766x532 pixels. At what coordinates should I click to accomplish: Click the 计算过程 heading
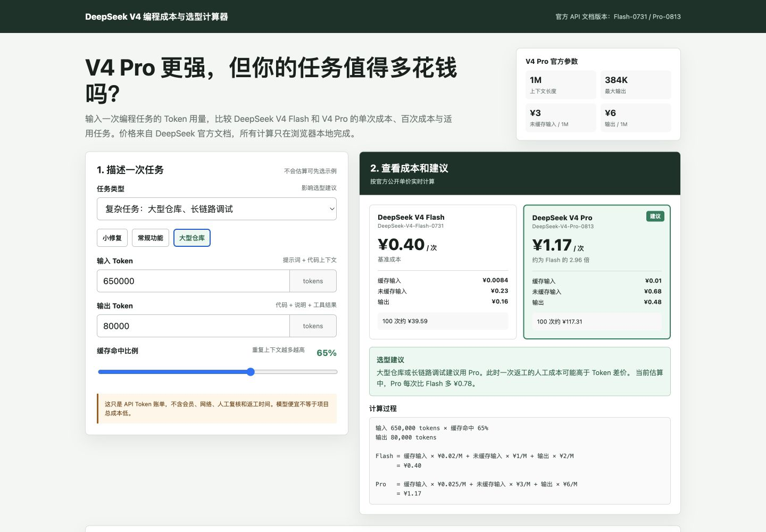[383, 409]
